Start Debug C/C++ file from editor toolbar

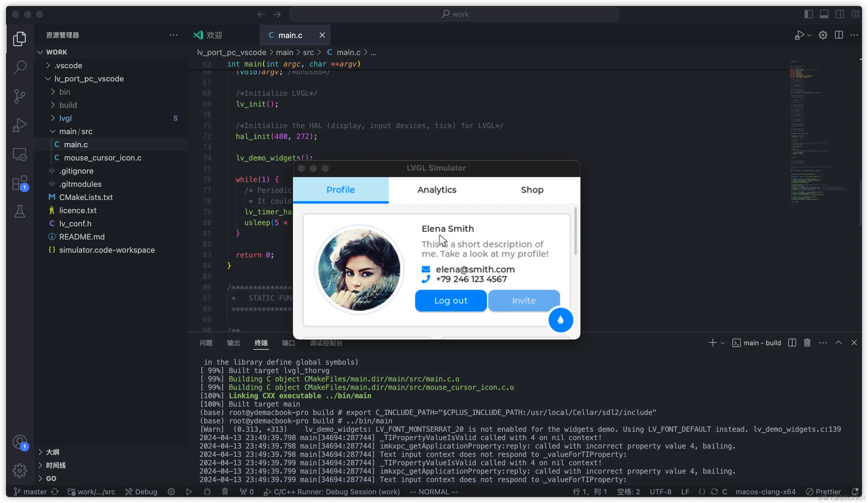(799, 35)
